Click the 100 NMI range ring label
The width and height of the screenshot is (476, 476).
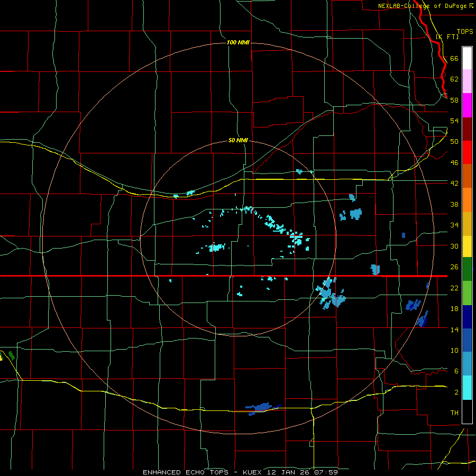click(x=238, y=42)
